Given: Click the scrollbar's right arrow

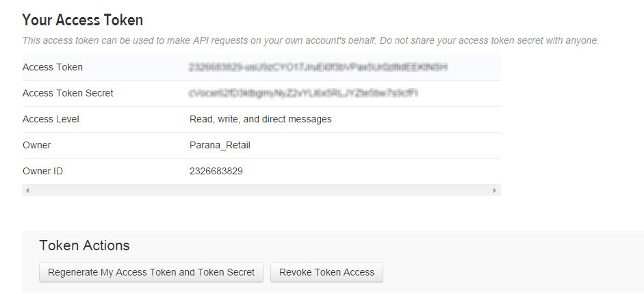Looking at the screenshot, I should [x=495, y=190].
